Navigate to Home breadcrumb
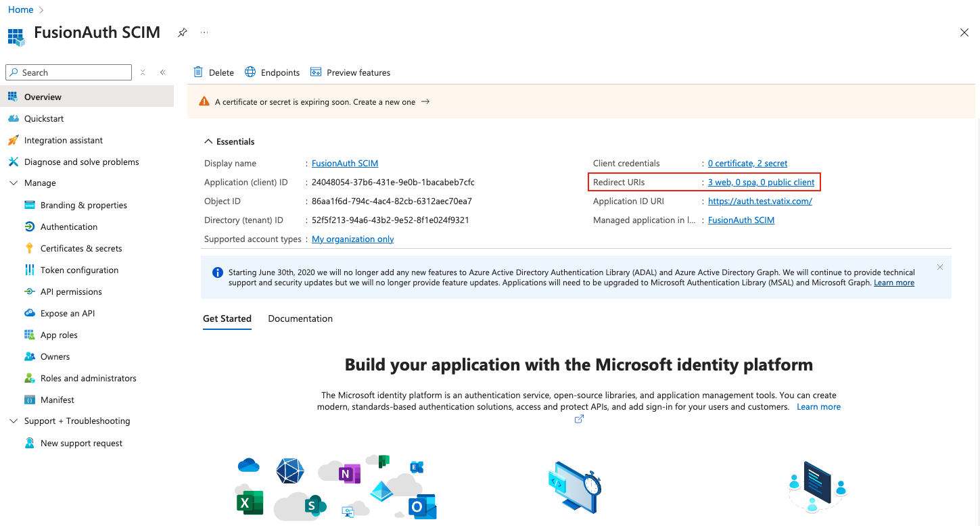This screenshot has width=980, height=526. [20, 9]
